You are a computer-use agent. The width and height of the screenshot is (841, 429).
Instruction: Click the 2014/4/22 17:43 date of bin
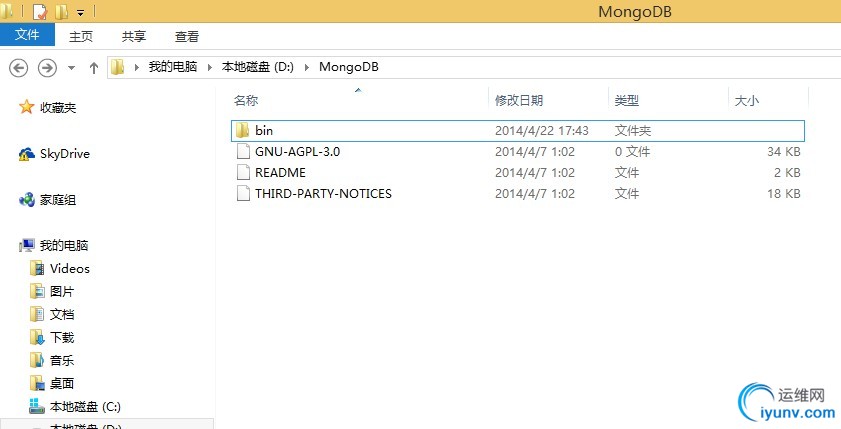pos(541,130)
